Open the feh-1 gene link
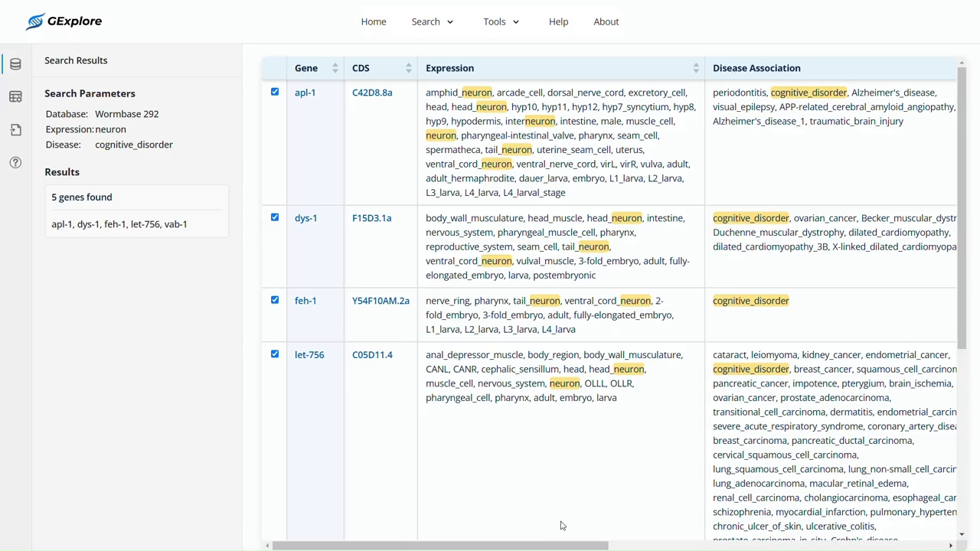The height and width of the screenshot is (551, 980). point(305,301)
